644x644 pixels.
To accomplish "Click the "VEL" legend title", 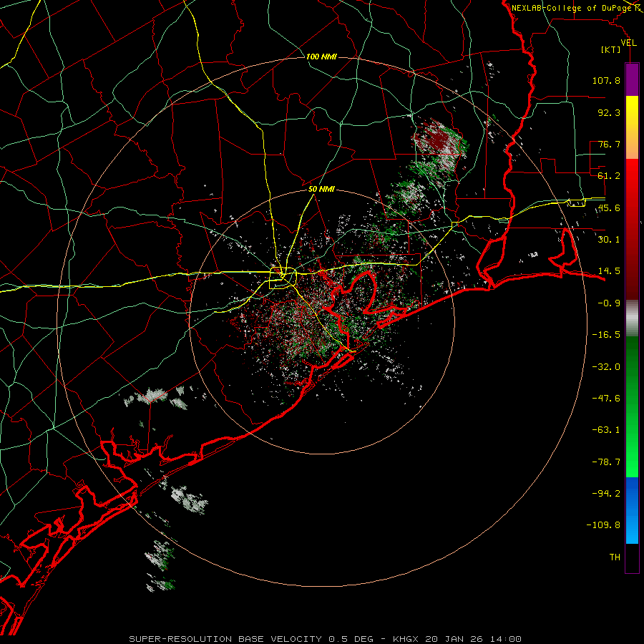I will coord(628,43).
